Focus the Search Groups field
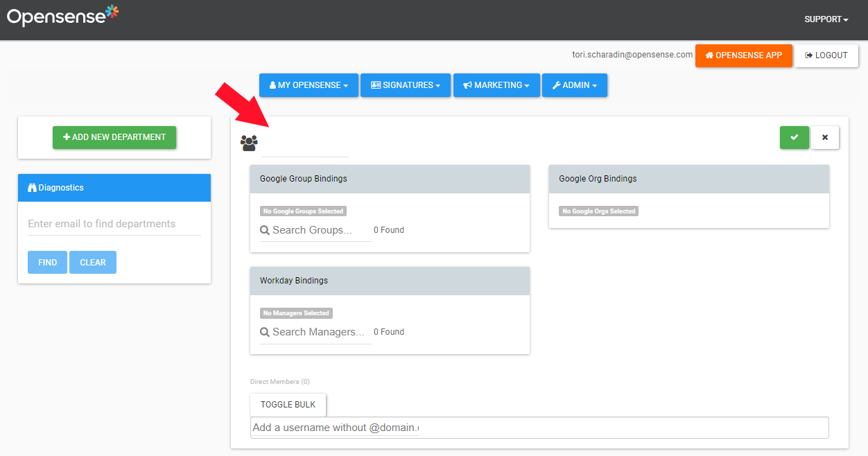 [x=315, y=230]
